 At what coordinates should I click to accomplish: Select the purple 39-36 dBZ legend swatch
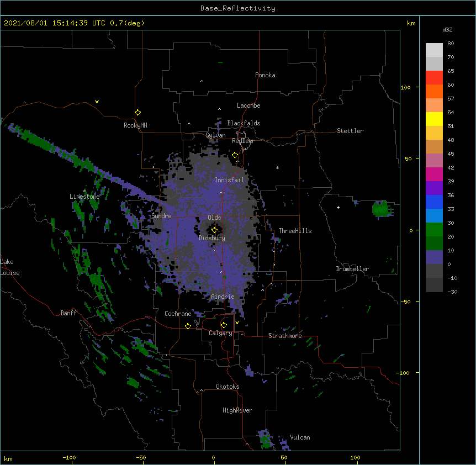point(434,188)
